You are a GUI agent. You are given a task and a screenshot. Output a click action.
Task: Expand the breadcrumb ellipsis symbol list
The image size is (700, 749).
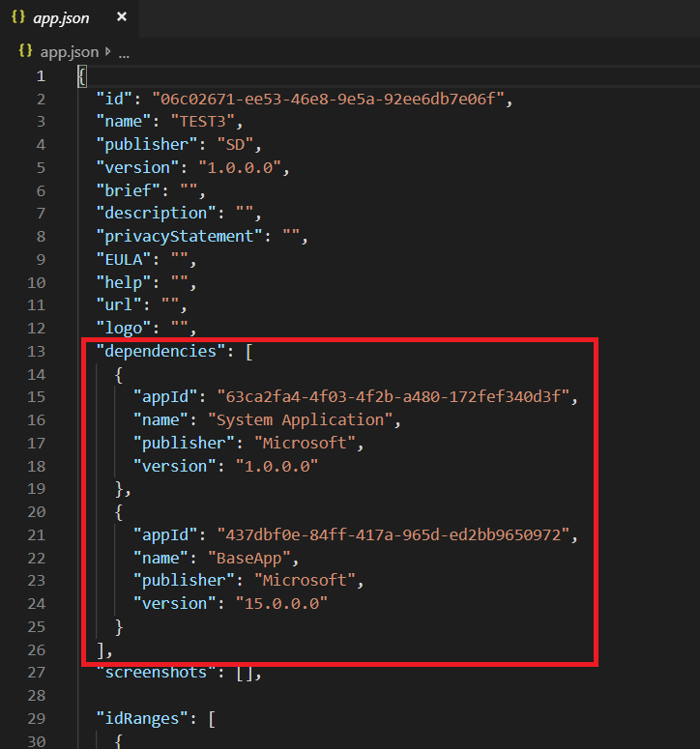(124, 52)
